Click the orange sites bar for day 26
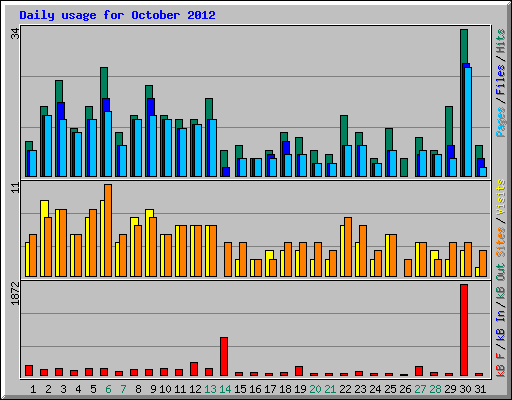Screen dimensions: 512x400 point(408,268)
